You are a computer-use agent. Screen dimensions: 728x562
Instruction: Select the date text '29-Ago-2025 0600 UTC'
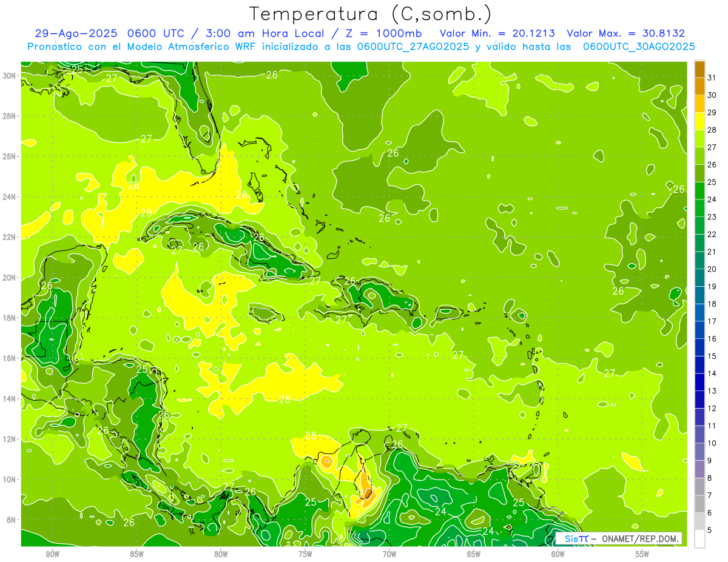(x=107, y=34)
